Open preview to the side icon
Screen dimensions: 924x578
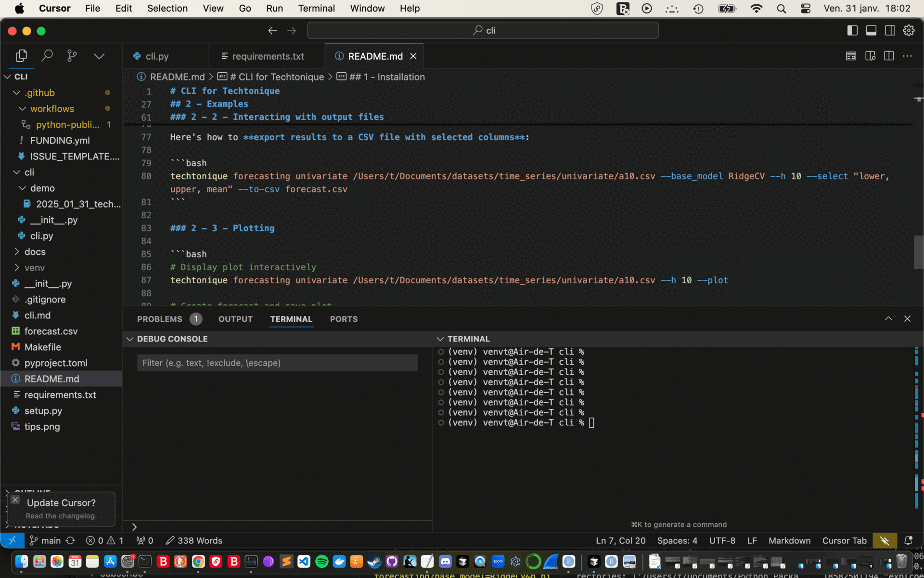pyautogui.click(x=870, y=56)
